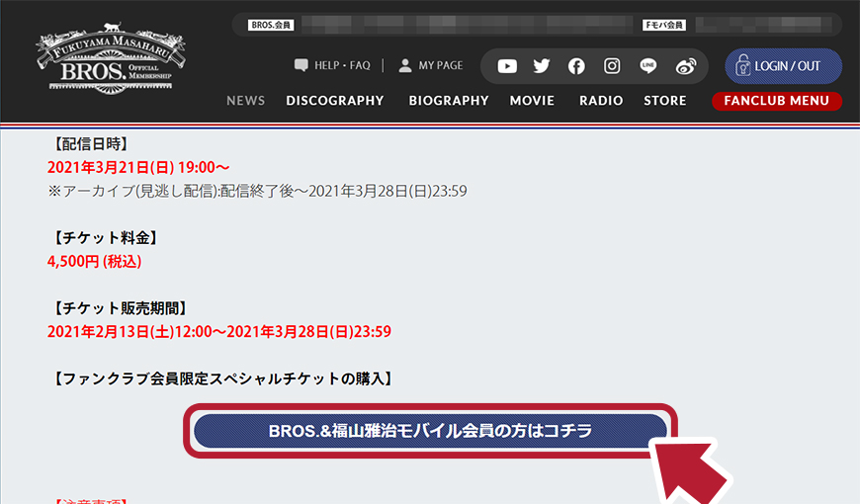860x504 pixels.
Task: Open MY PAGE link
Action: 431,65
